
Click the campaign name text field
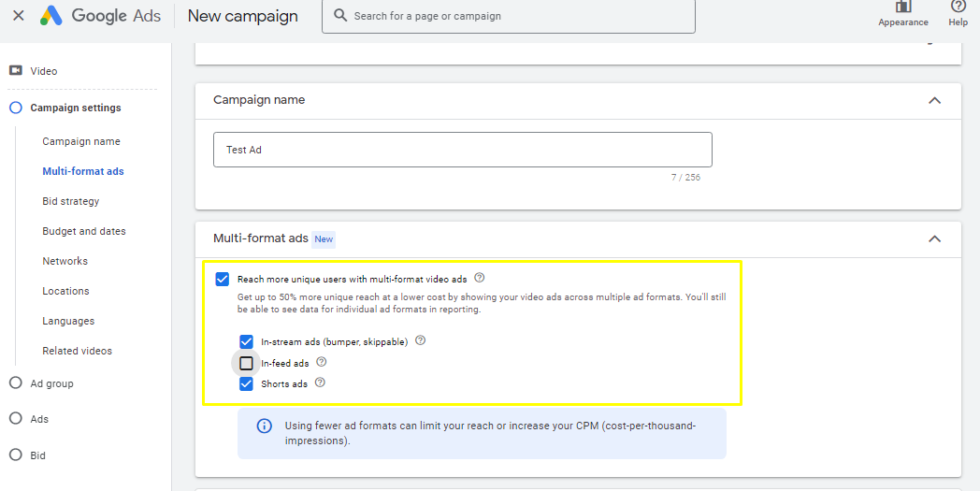[462, 150]
